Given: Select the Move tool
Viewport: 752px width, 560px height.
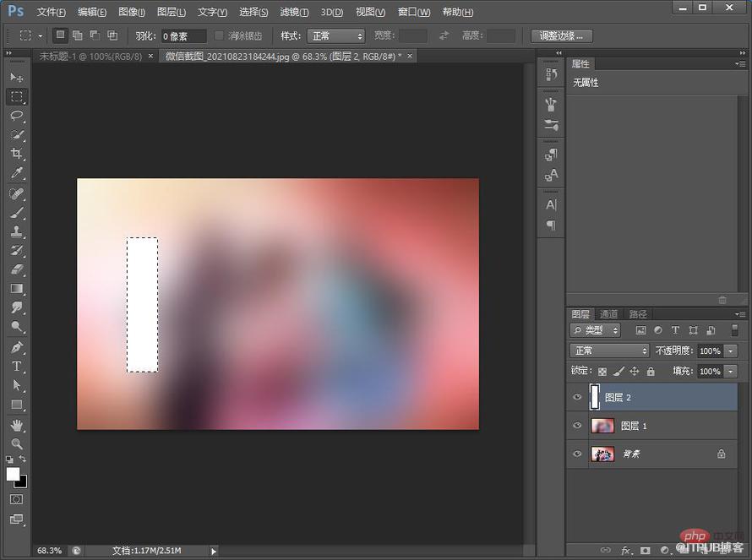Looking at the screenshot, I should click(x=17, y=77).
